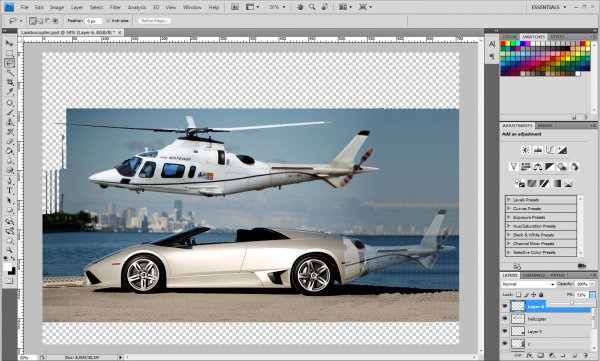Viewport: 600px width, 361px height.
Task: Open the Analysis menu
Action: click(x=137, y=7)
